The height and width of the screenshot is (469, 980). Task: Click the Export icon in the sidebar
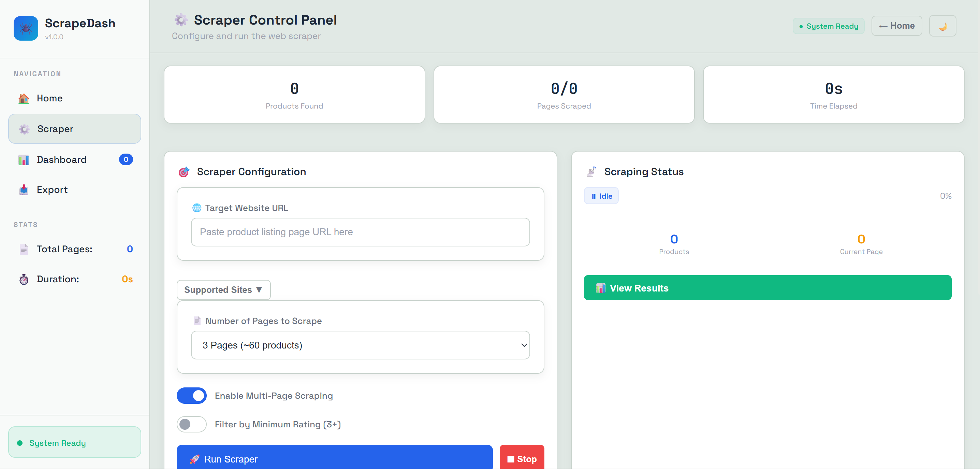click(x=24, y=189)
